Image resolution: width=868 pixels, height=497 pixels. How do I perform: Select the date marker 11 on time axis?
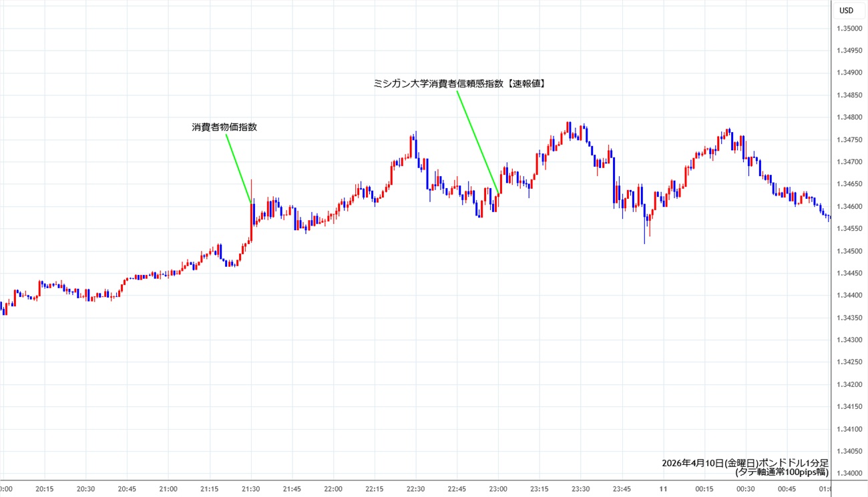tap(663, 489)
